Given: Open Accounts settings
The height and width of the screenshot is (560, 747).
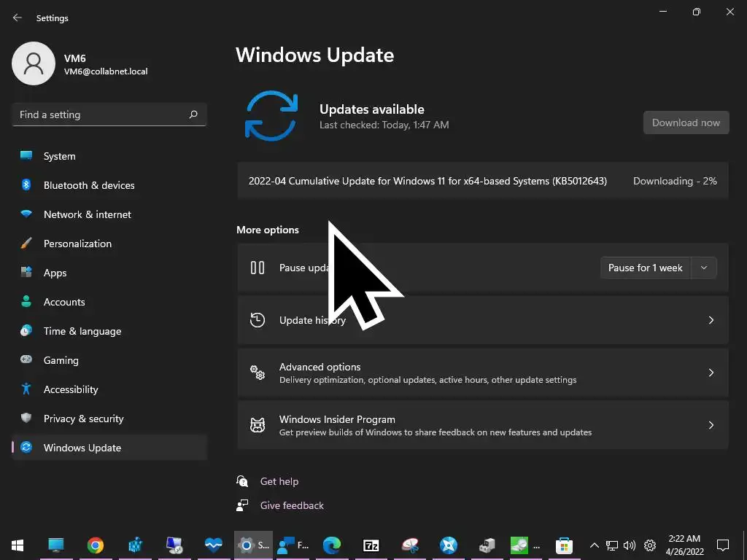Looking at the screenshot, I should (x=109, y=302).
